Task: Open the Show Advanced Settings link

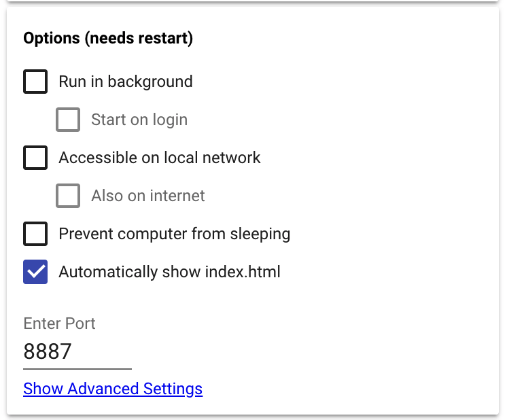Action: tap(113, 389)
